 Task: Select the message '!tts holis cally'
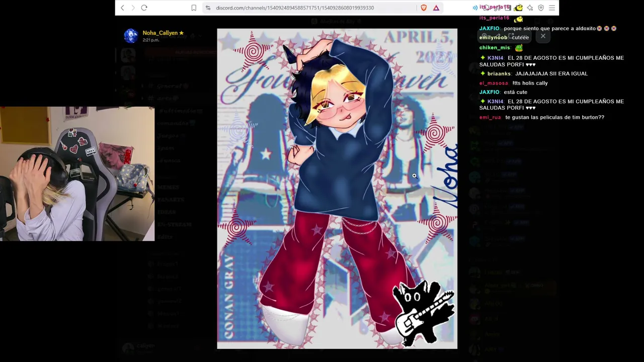(530, 83)
